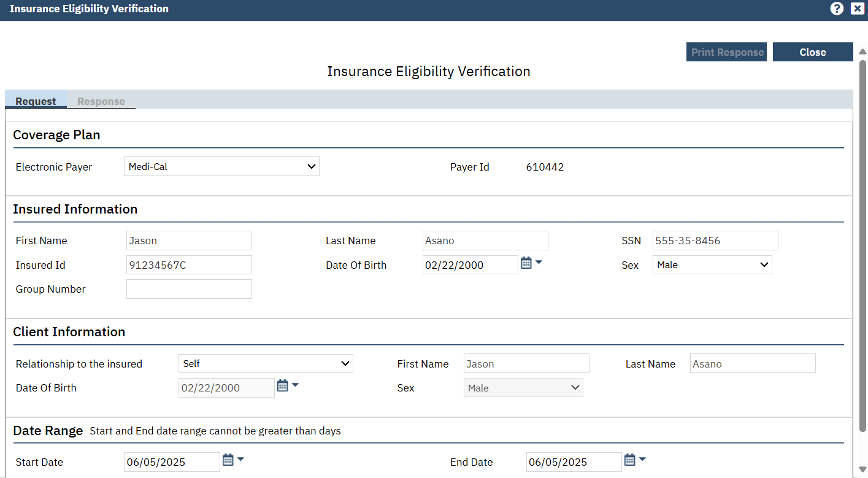
Task: Open Relationship to the insured dropdown
Action: click(x=265, y=364)
